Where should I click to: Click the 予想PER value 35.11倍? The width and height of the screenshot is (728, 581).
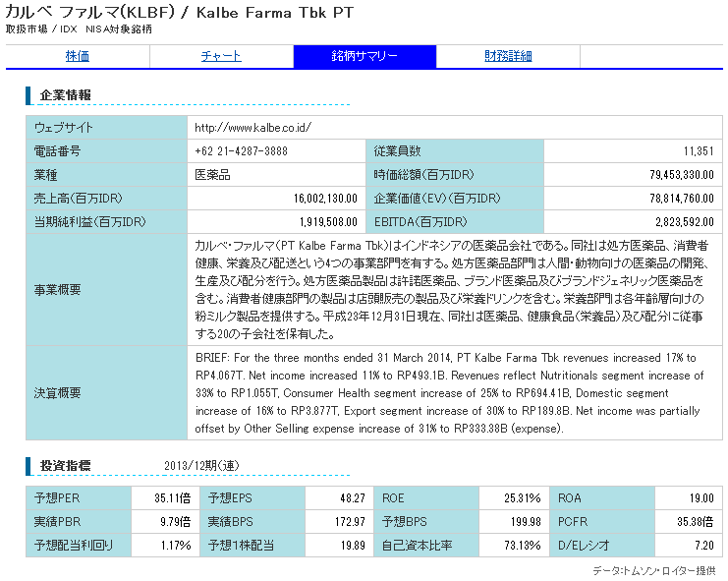(172, 498)
